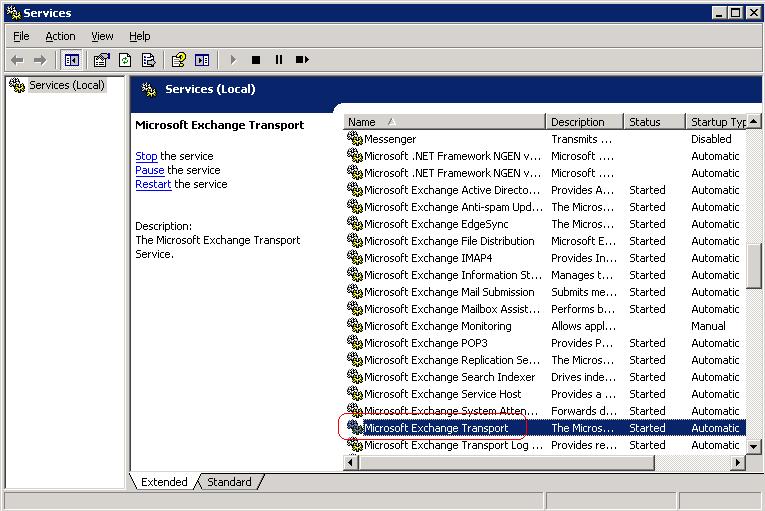Screen dimensions: 765x511
Task: Sort by the Description column header
Action: [x=584, y=122]
